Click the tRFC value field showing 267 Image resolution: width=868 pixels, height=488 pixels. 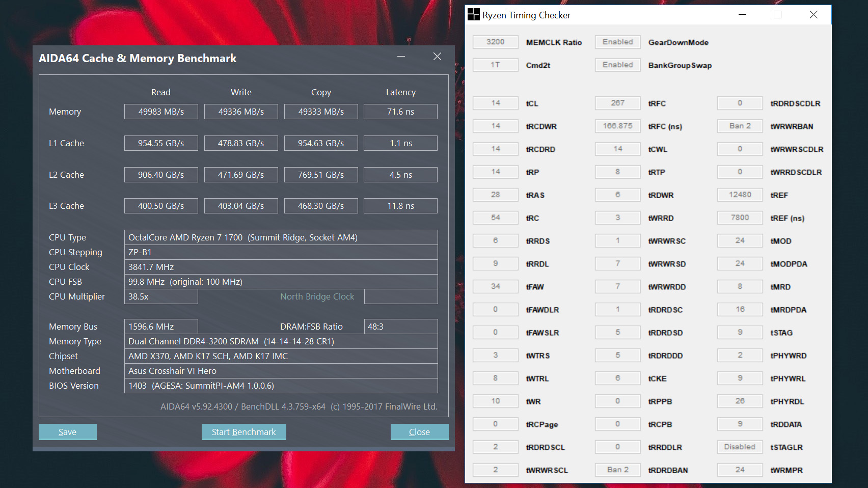(618, 103)
